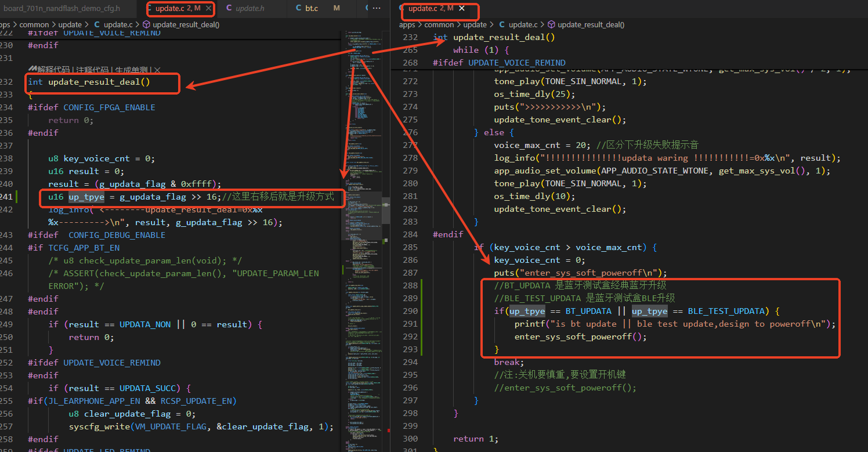Expand 'common' folder in left breadcrumb
The width and height of the screenshot is (868, 452).
point(34,24)
